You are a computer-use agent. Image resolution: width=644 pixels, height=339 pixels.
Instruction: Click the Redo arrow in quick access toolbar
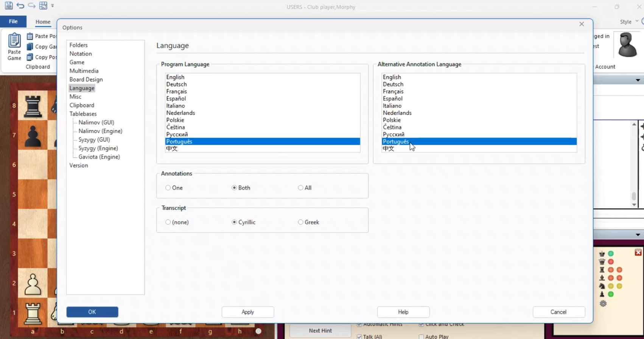[x=32, y=6]
